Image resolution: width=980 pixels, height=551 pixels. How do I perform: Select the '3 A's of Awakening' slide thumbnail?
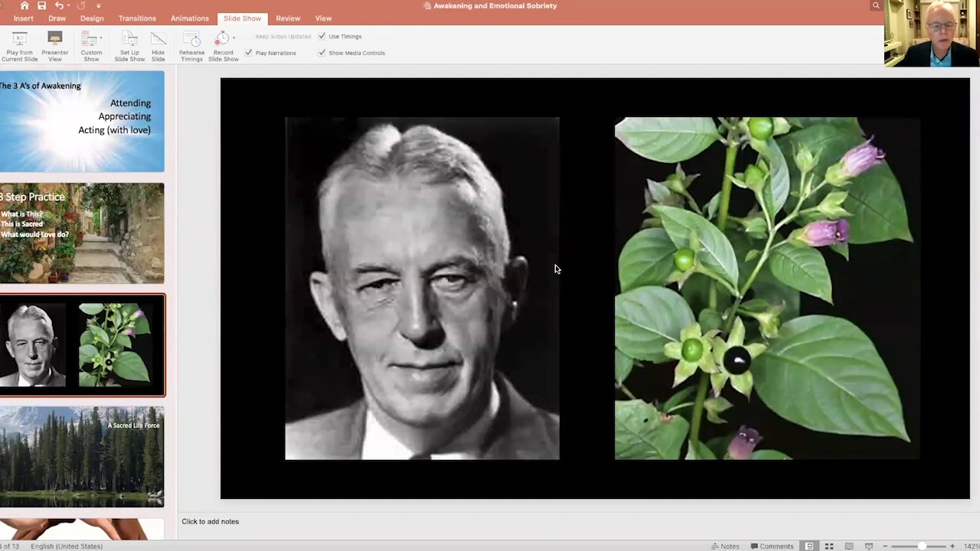click(x=82, y=121)
